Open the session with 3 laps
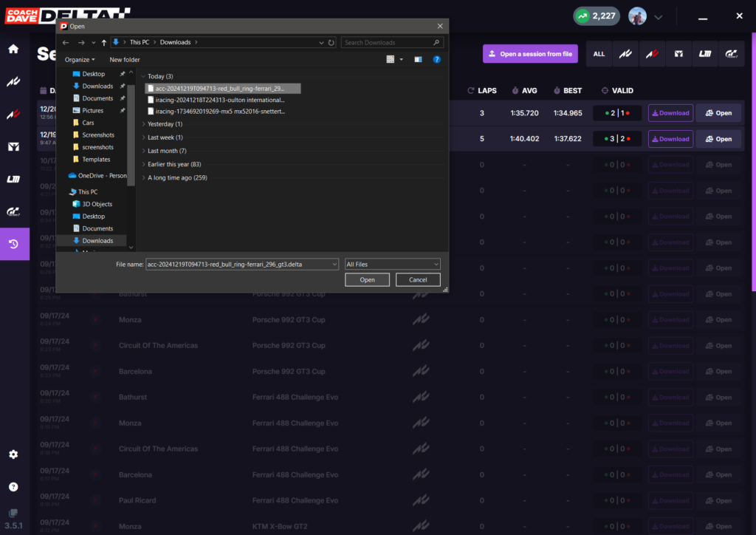This screenshot has width=756, height=535. click(x=718, y=113)
